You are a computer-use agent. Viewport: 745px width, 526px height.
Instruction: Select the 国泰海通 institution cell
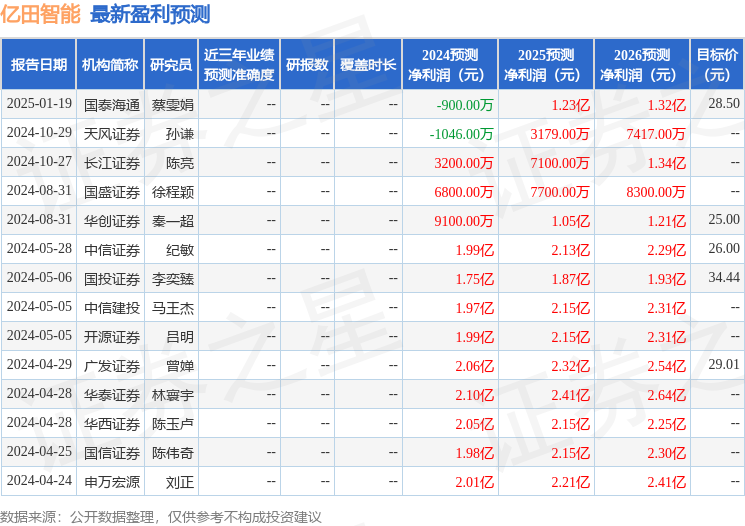tap(112, 105)
